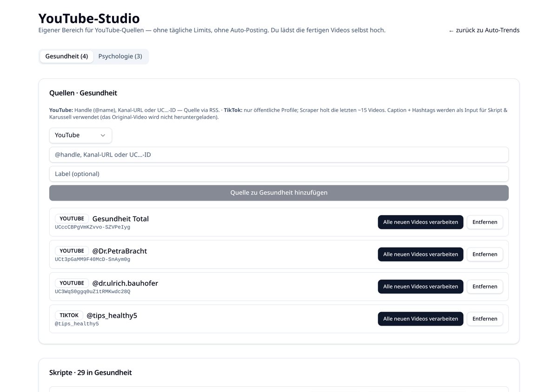Process all new videos for @dr.ulrich.bauhofer
Screen dimensions: 558x392
(x=420, y=287)
